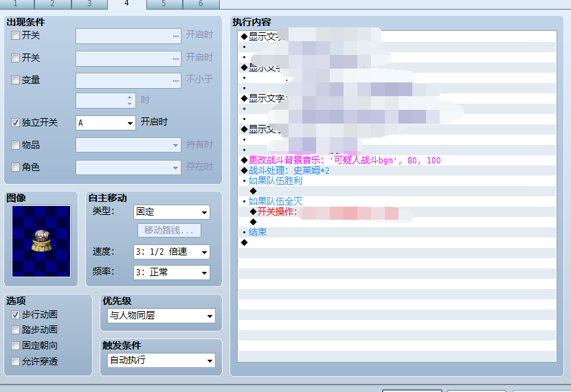This screenshot has width=571, height=392.
Task: Select the 如果队伍全灭 branch line
Action: (397, 201)
